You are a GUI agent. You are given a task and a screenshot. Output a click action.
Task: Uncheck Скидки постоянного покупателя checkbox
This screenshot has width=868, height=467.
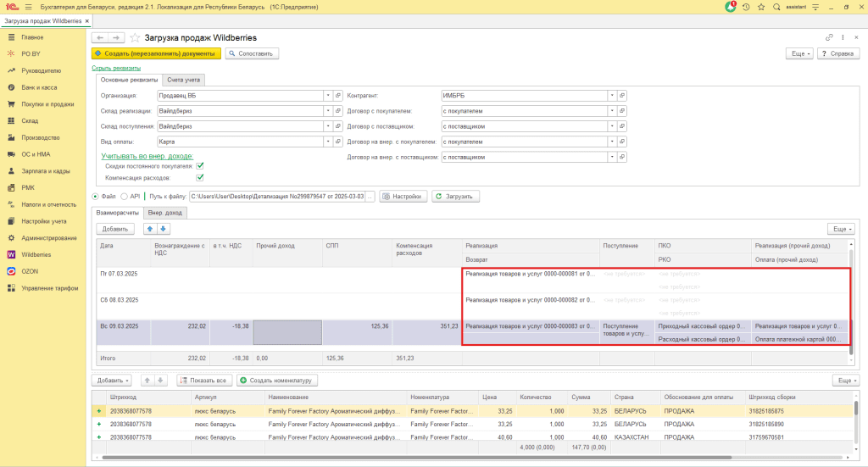(x=200, y=166)
